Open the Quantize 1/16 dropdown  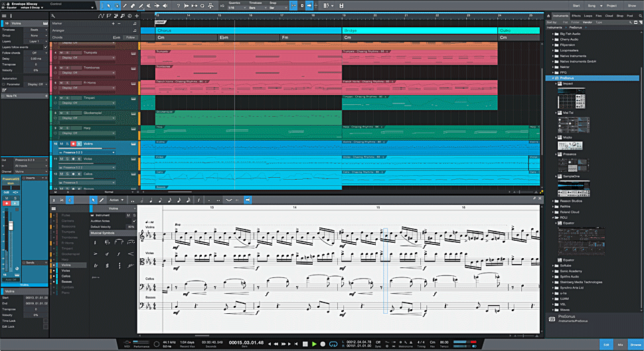(x=237, y=8)
